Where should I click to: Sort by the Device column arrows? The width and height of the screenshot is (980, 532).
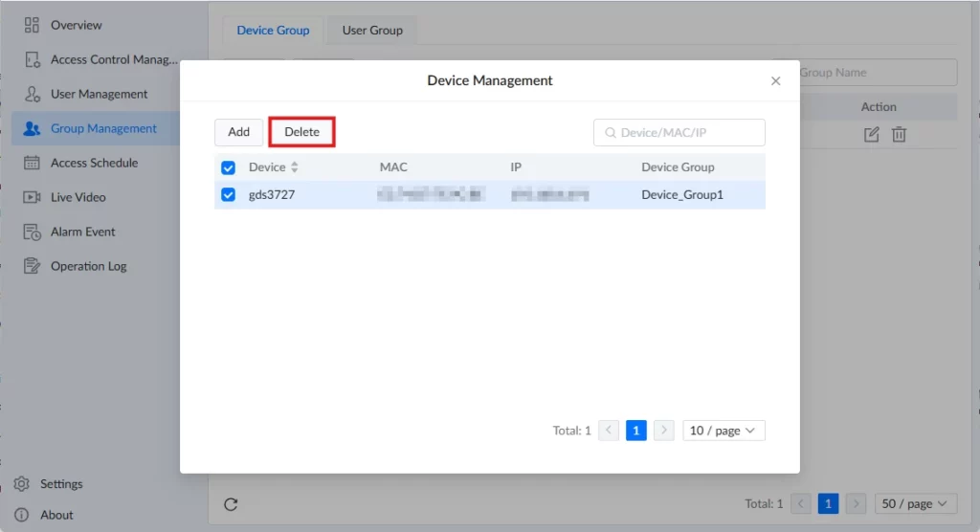[x=295, y=166]
